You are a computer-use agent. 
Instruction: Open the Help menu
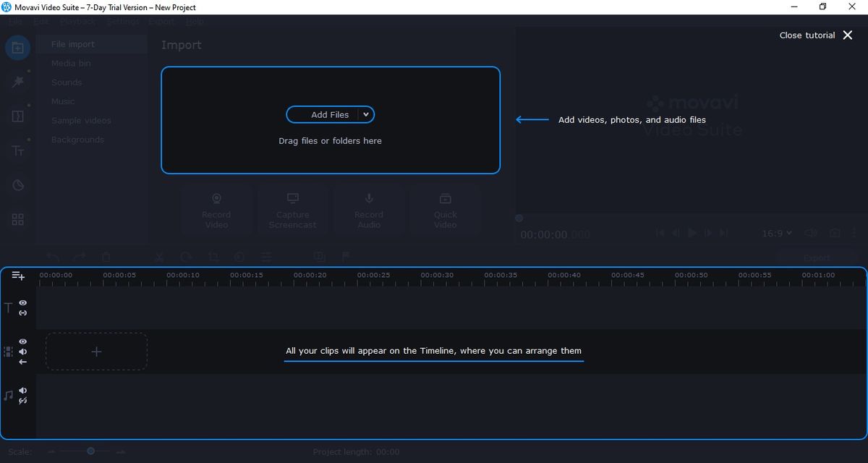[x=195, y=22]
